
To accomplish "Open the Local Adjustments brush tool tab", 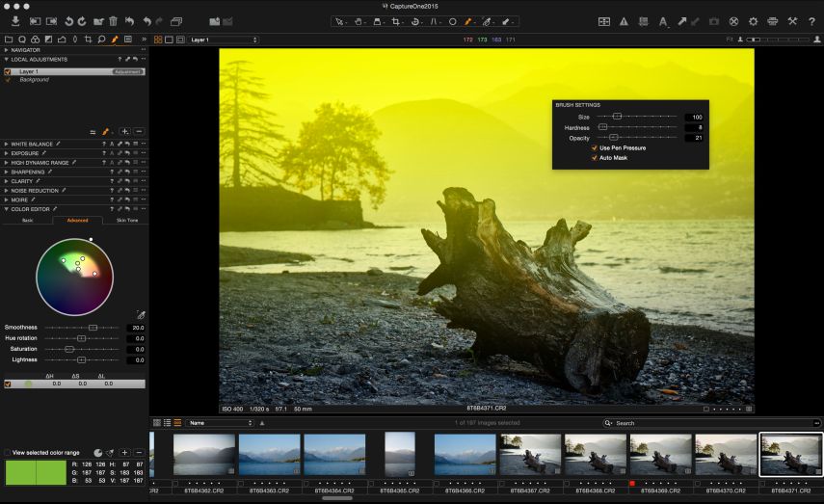I will (115, 40).
